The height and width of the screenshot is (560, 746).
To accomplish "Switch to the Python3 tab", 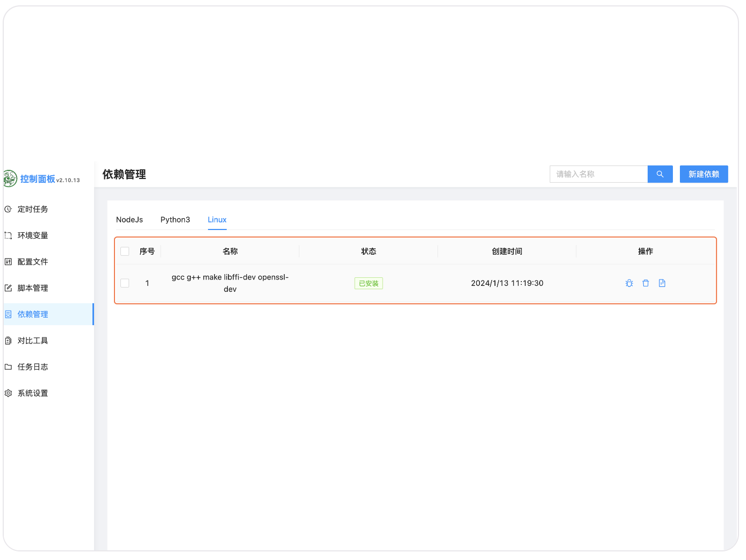I will [175, 220].
